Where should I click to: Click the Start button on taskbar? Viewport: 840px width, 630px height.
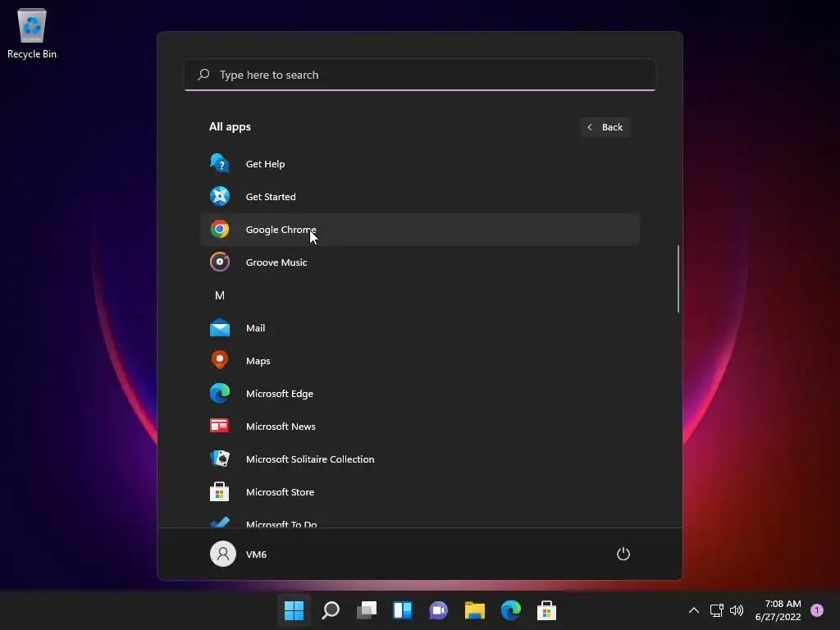pyautogui.click(x=294, y=610)
